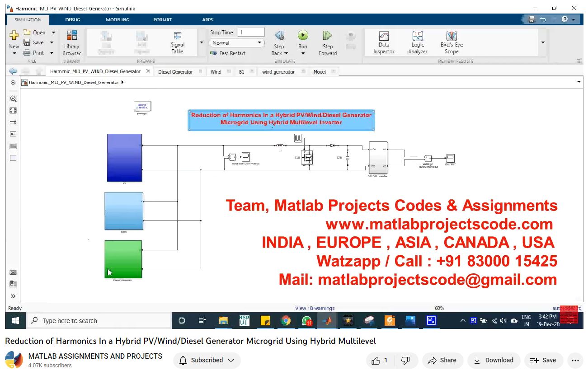
Task: Expand the Review Results gallery arrow
Action: (542, 42)
